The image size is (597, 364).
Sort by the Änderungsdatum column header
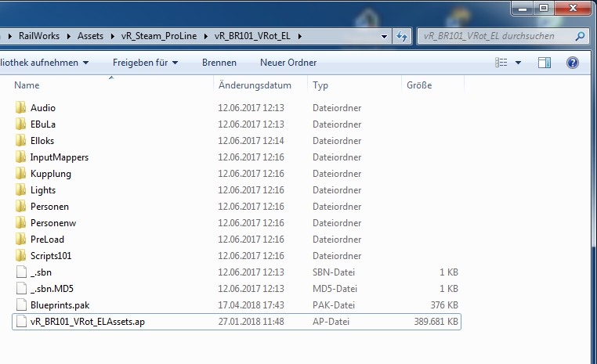pos(255,85)
